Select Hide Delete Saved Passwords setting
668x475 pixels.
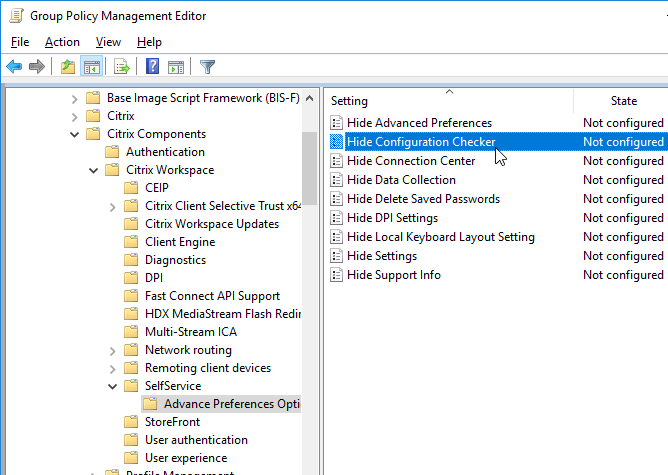[x=423, y=199]
